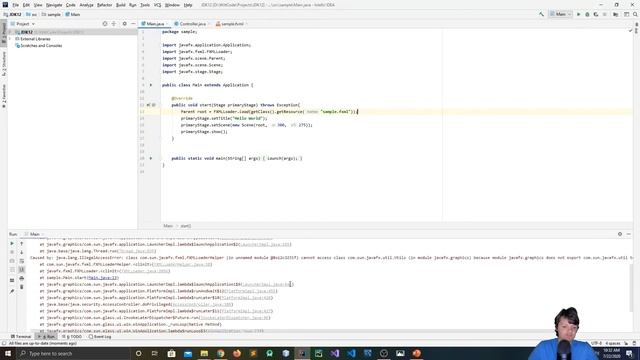Viewport: 640px width, 360px height.
Task: Open the TODO tool window
Action: tap(72, 337)
